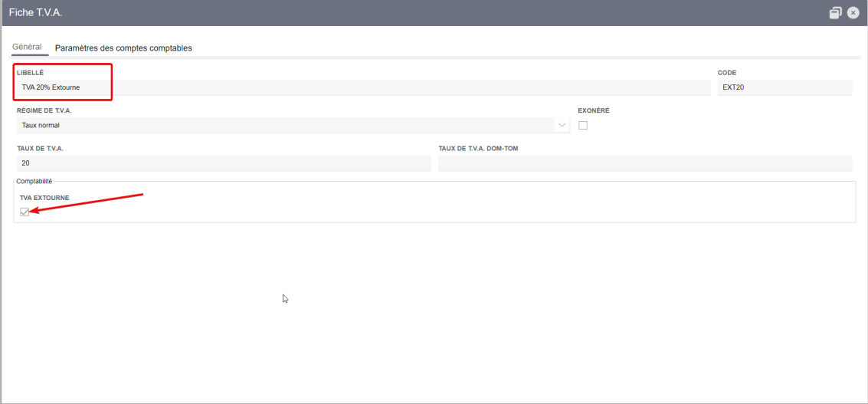Open the Régime de T.V.A. dropdown arrow

click(x=562, y=125)
